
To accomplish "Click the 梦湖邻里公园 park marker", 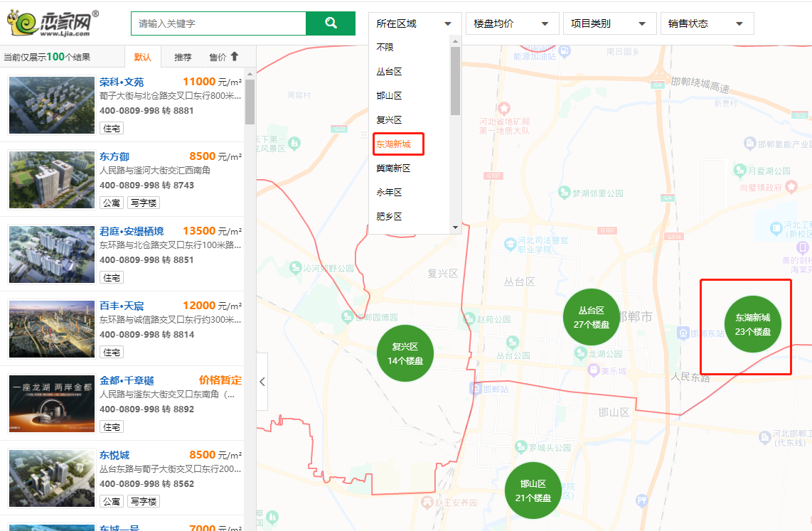I will click(x=564, y=193).
